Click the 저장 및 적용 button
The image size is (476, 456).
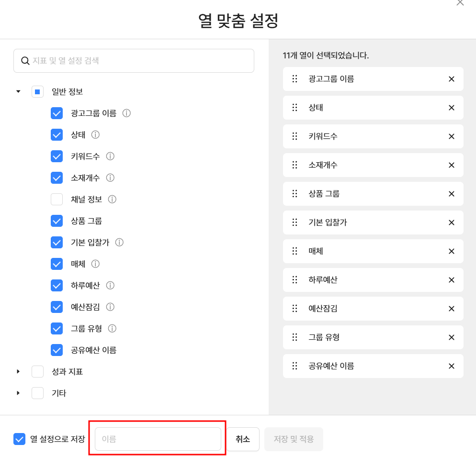coord(294,439)
